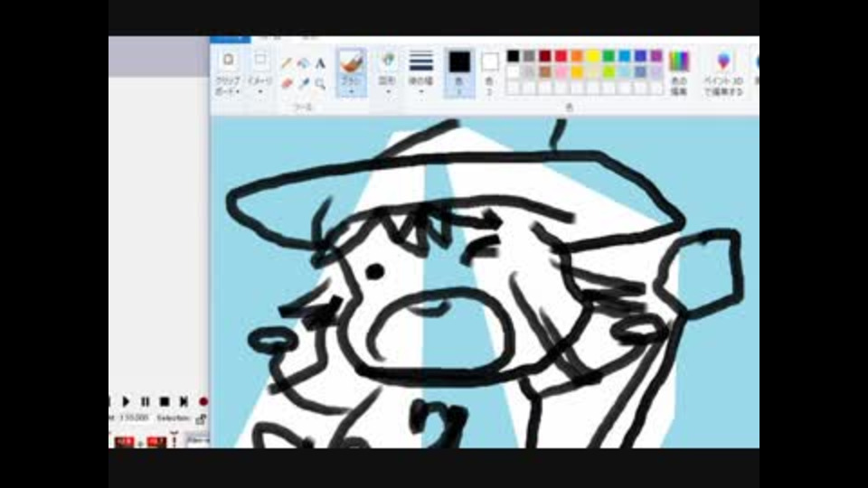Pick the pink (rose) swatch

click(561, 72)
